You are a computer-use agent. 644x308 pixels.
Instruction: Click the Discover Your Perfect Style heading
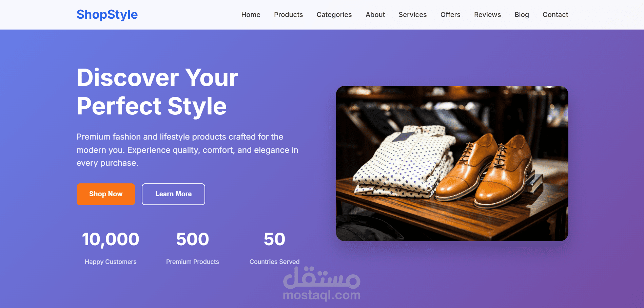coord(157,92)
